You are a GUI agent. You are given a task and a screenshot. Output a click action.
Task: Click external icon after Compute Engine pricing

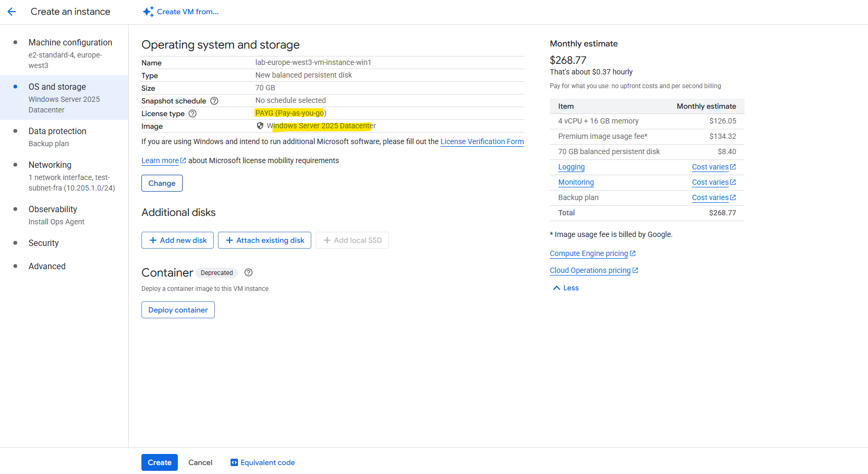(633, 253)
